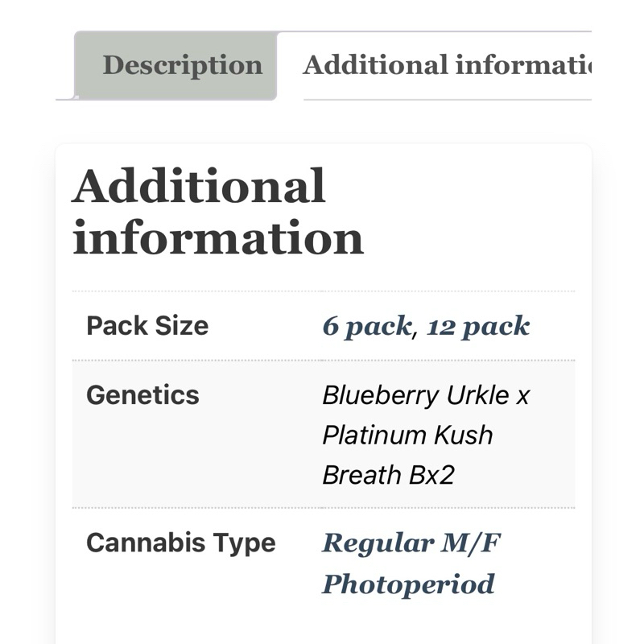Click the word Additional in panel heading
Screen dimensions: 644x644
tap(199, 186)
